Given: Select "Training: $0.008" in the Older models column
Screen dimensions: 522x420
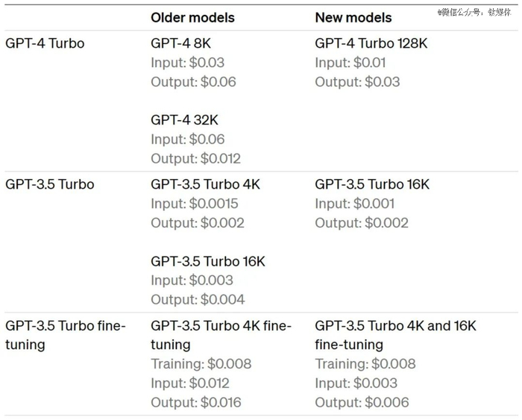Looking at the screenshot, I should tap(201, 364).
